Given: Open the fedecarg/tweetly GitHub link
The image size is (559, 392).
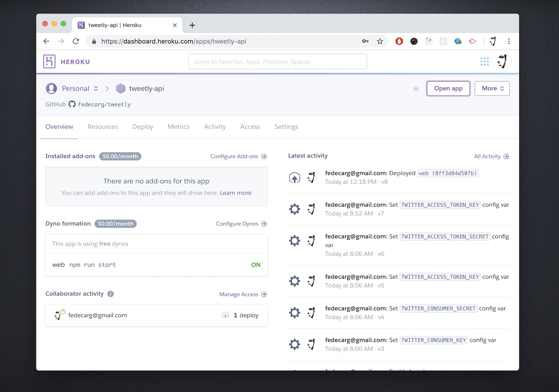Looking at the screenshot, I should click(104, 104).
